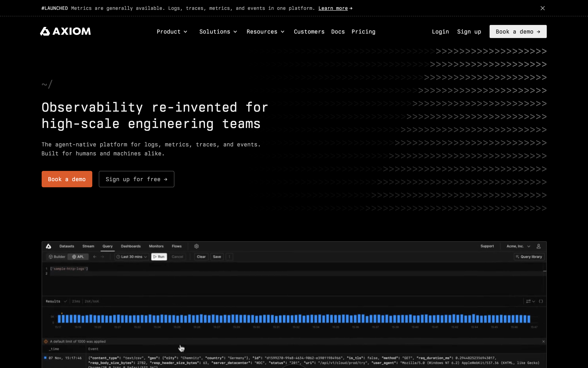This screenshot has width=588, height=368.
Task: Click the Support link in preview
Action: pos(487,246)
